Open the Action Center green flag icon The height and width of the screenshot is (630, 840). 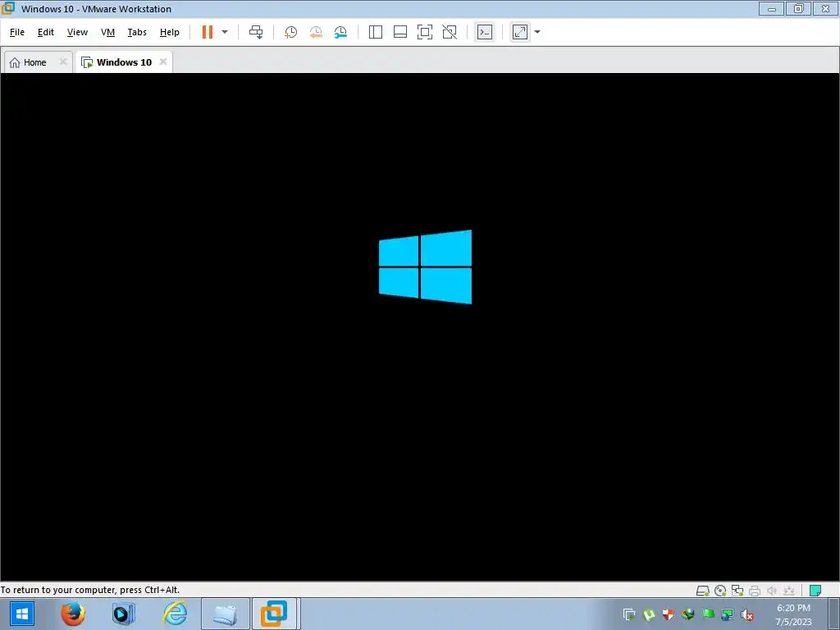708,614
